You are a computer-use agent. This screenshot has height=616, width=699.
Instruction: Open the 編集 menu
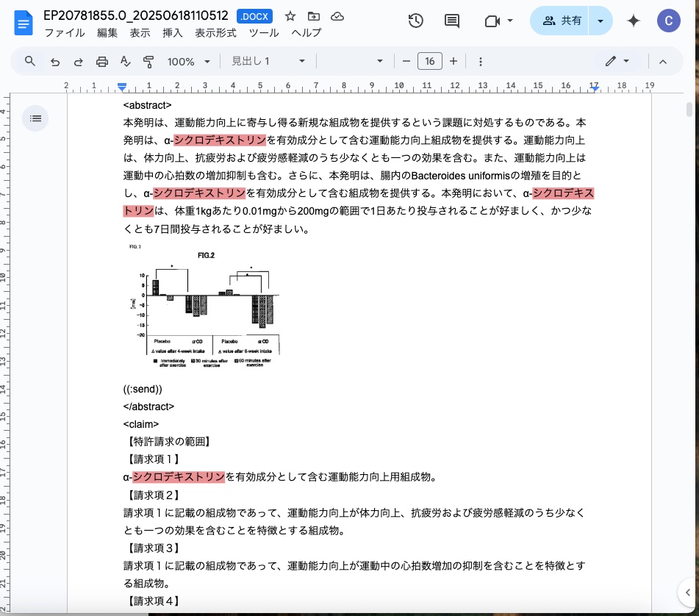pyautogui.click(x=107, y=33)
